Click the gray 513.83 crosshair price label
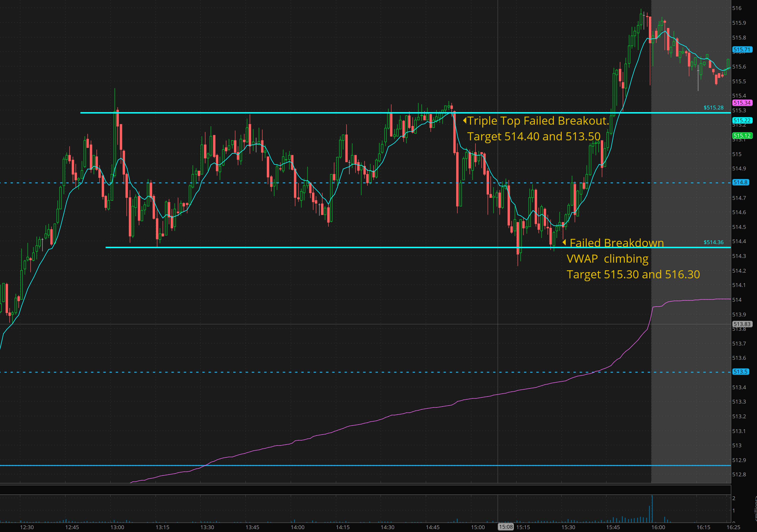The height and width of the screenshot is (532, 757). tap(742, 324)
